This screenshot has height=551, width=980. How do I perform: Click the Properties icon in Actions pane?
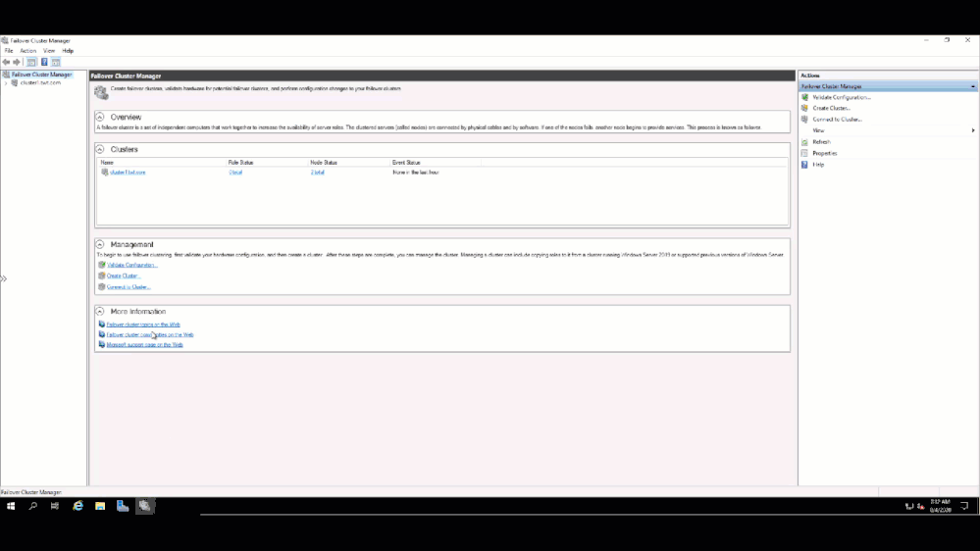(805, 153)
